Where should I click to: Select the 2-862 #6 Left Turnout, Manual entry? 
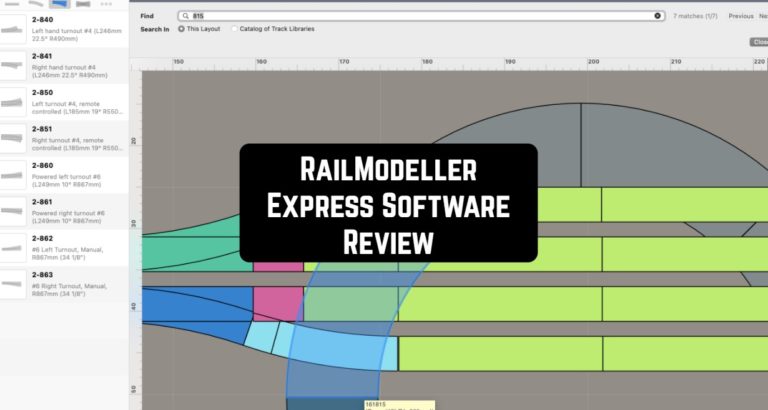(x=64, y=248)
